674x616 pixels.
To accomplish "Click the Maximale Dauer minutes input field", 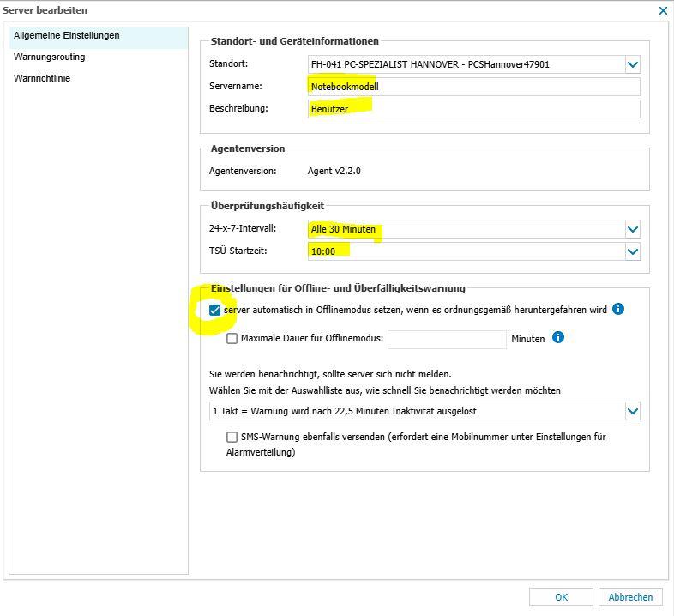I will pos(447,340).
